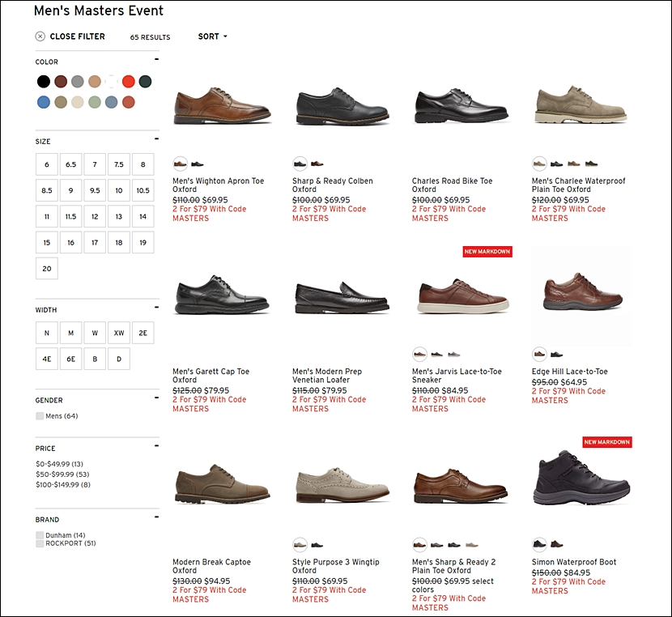Open Modern Break Captoe Oxford link
Image resolution: width=672 pixels, height=617 pixels.
pos(211,566)
